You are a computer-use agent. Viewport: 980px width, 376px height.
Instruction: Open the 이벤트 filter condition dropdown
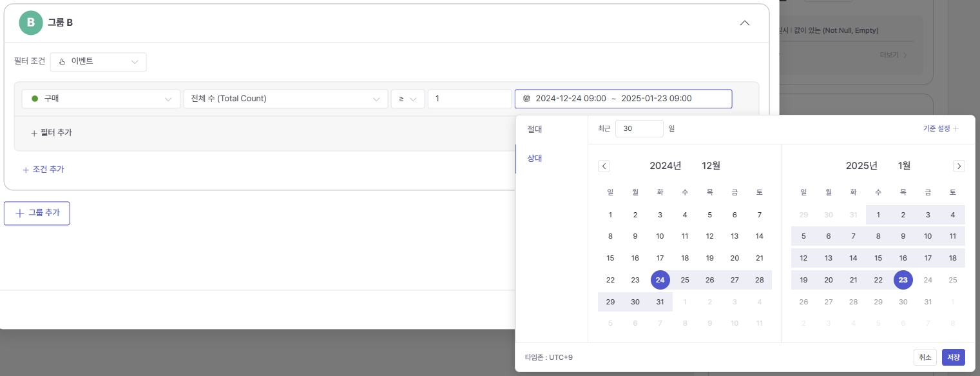[98, 62]
